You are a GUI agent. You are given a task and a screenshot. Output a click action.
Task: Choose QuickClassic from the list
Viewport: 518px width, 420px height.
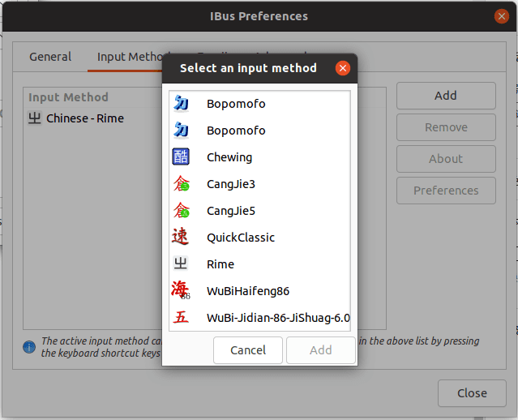coord(241,238)
